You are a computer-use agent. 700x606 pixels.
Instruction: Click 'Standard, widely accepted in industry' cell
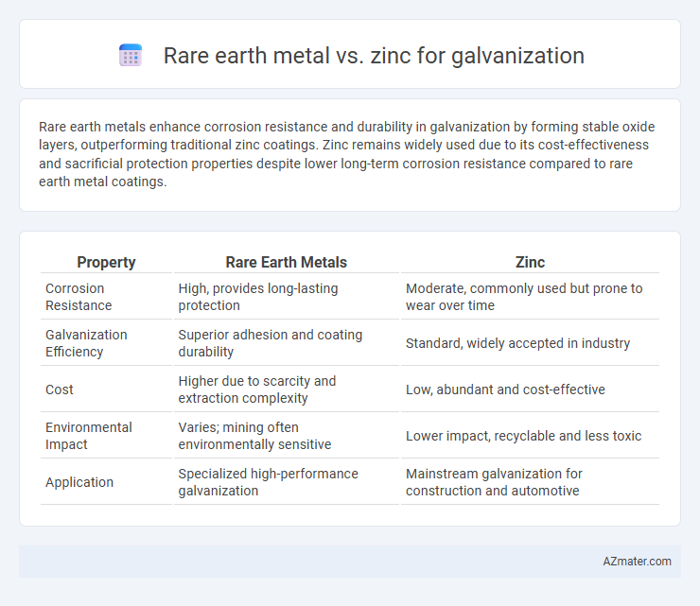click(530, 343)
